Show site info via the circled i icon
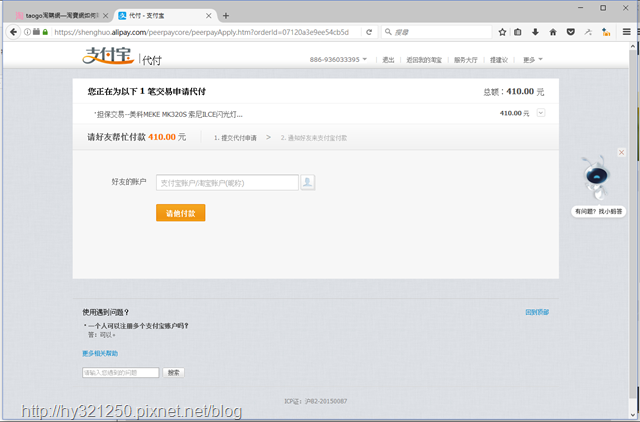The image size is (640, 422). 27,32
